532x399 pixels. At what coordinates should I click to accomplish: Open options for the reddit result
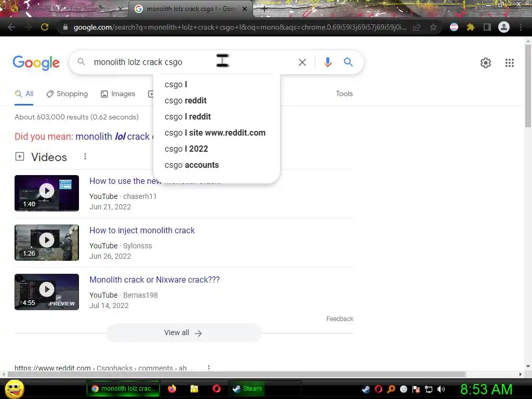209,368
